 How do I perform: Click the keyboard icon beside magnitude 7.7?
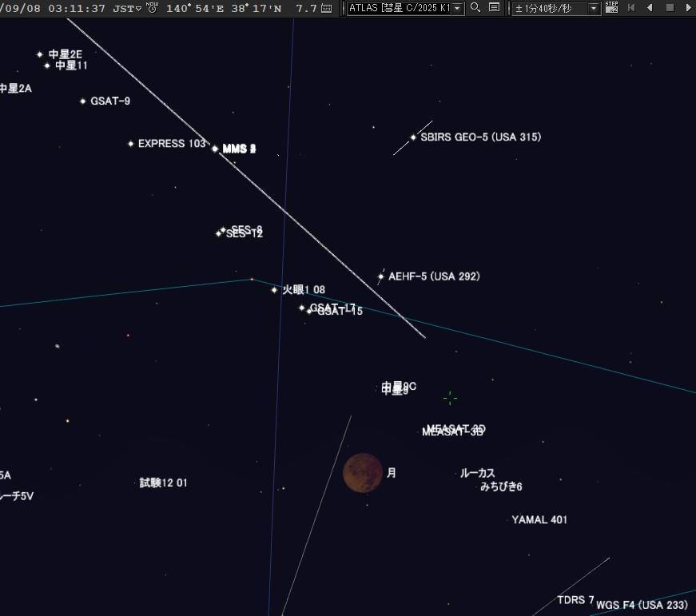pyautogui.click(x=327, y=9)
